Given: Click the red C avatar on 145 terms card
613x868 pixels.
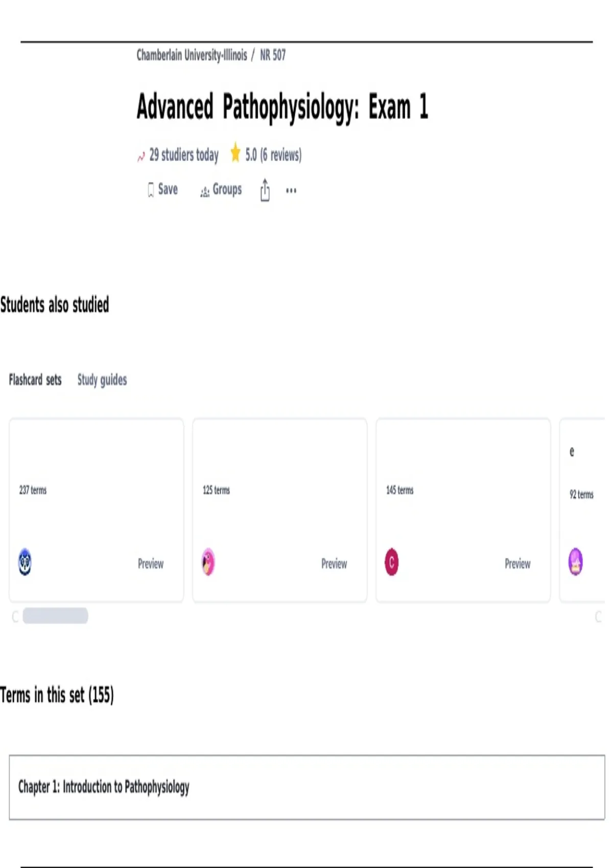Looking at the screenshot, I should pos(391,562).
